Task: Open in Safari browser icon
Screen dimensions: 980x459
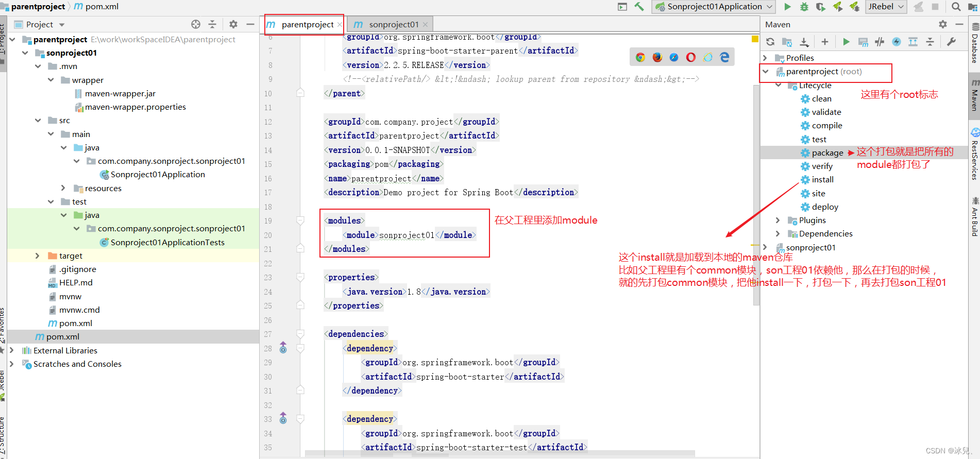Action: click(x=674, y=57)
